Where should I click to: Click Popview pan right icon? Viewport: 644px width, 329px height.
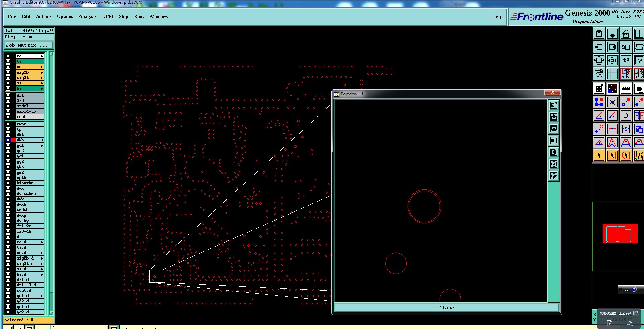tap(554, 152)
